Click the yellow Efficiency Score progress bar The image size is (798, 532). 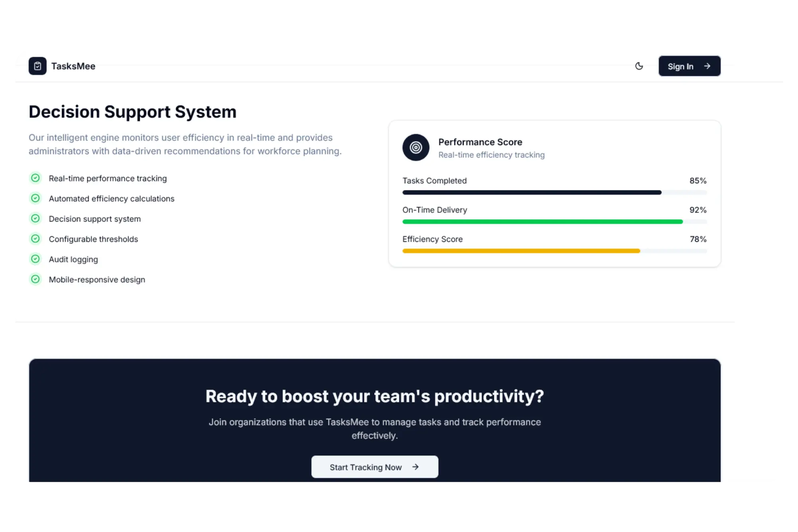pyautogui.click(x=521, y=251)
